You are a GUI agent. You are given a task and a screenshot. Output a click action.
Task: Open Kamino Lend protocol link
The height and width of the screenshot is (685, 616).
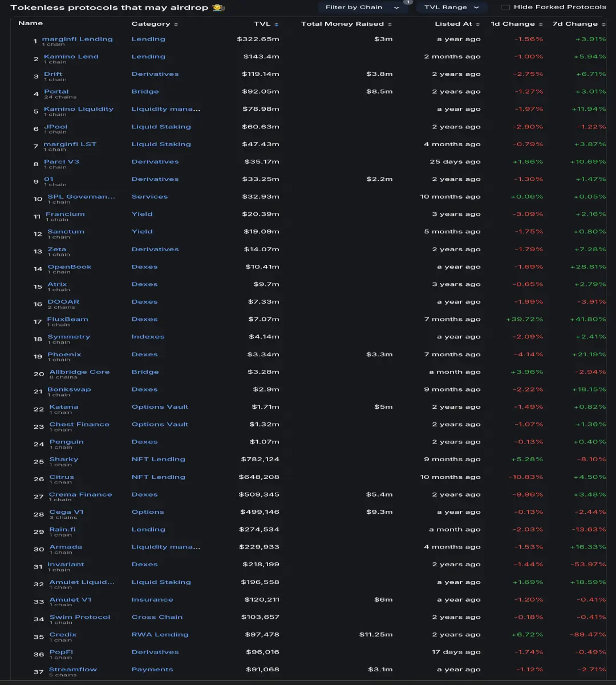71,57
